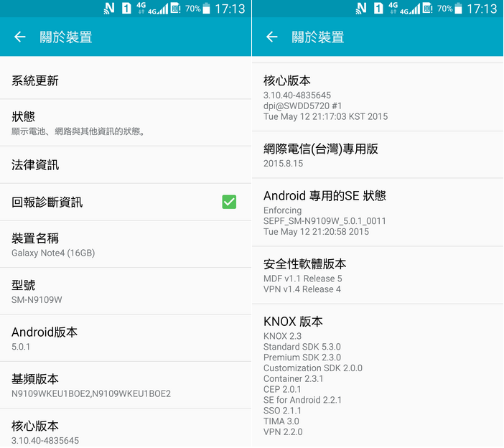Tap SD card alert icon in right status bar

[x=427, y=9]
